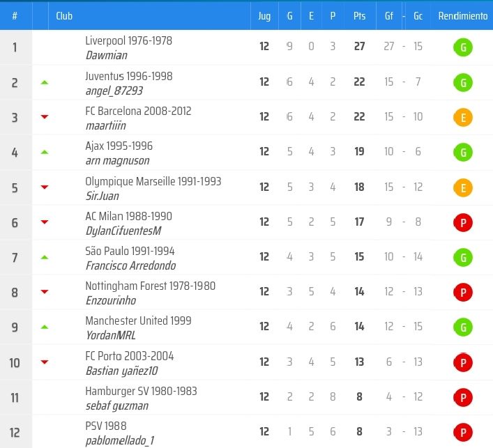Open Olympique Marseille 1991-1993 team link

153,181
